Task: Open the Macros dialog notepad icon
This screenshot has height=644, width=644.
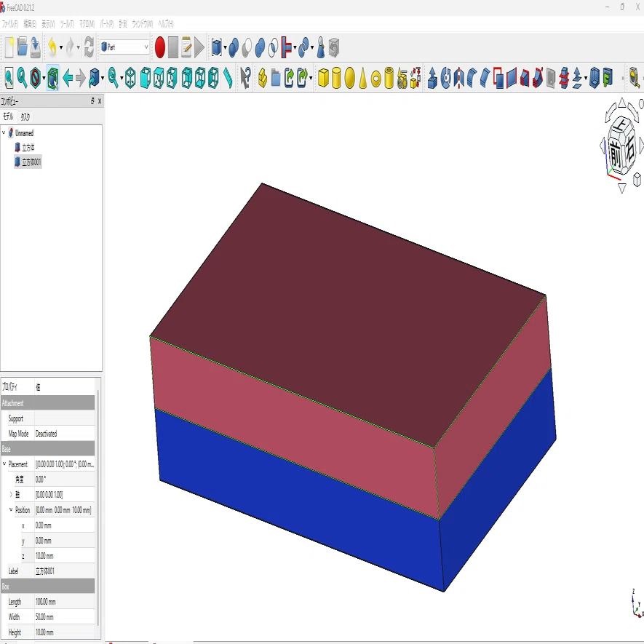Action: (x=186, y=47)
